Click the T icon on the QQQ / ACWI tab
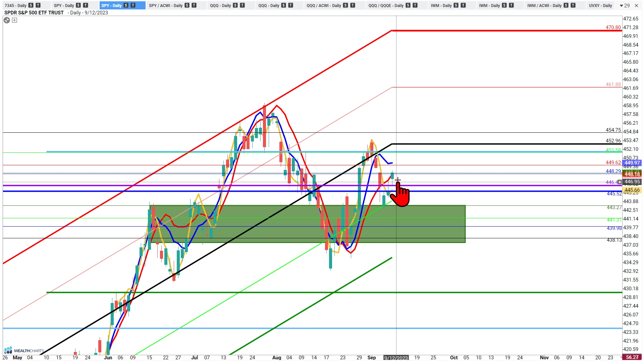The height and width of the screenshot is (362, 644). [x=353, y=5]
